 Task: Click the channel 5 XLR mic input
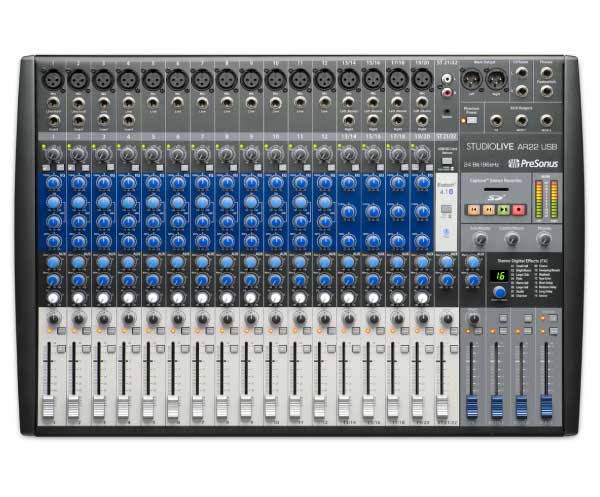coord(153,80)
